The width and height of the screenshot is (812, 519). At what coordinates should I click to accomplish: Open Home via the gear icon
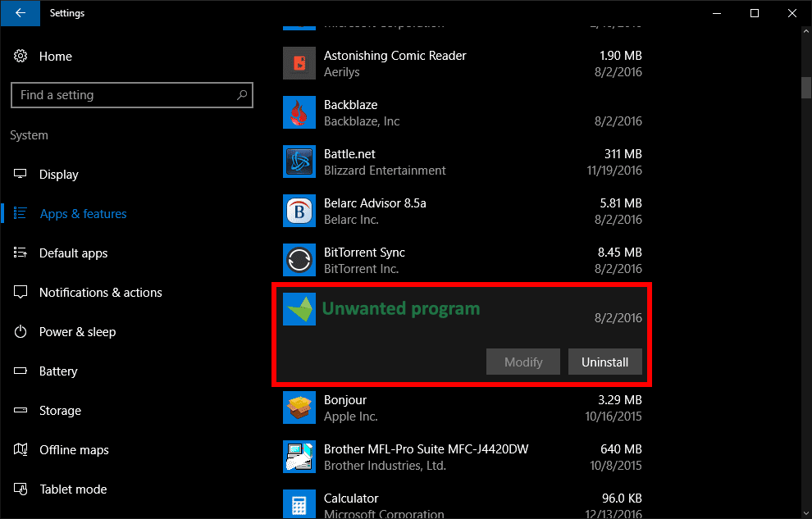coord(21,56)
